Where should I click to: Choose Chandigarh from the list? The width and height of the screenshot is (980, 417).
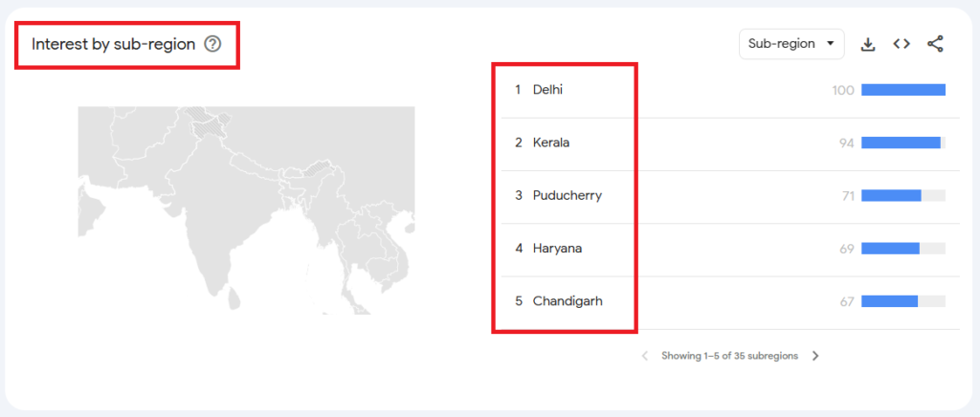click(x=568, y=301)
